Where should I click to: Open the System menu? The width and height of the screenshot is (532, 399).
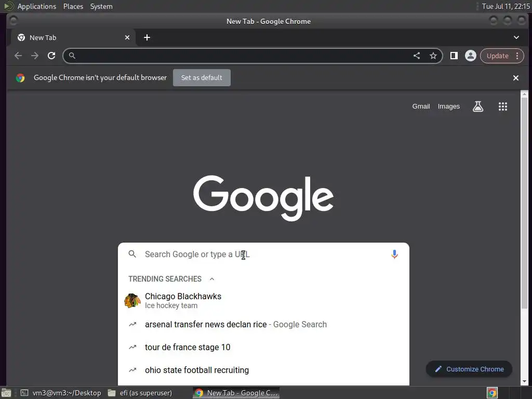pos(101,6)
